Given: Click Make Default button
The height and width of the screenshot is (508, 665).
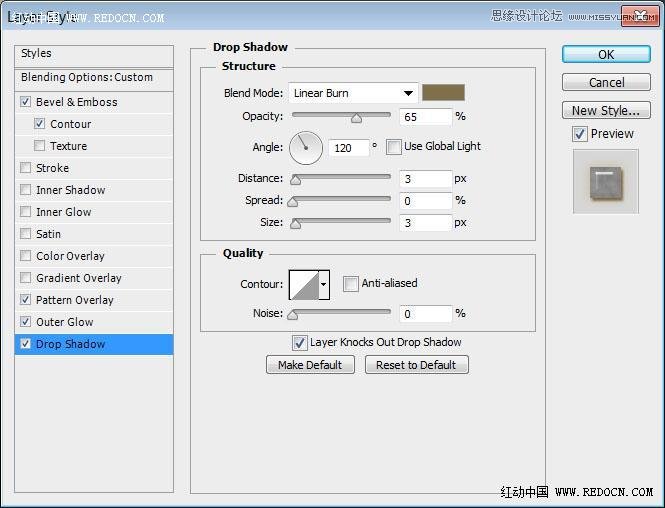Looking at the screenshot, I should coord(310,365).
